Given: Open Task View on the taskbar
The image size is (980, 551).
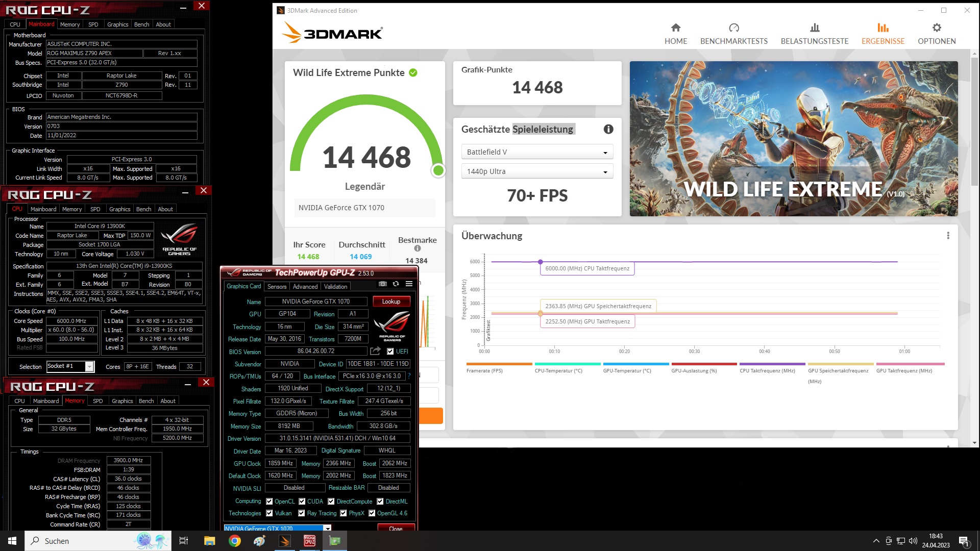Looking at the screenshot, I should coord(184,541).
